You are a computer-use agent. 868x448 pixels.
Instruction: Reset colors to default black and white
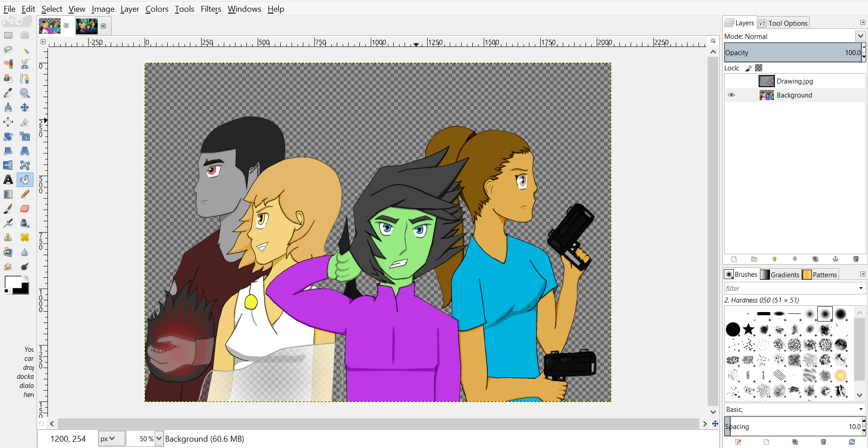point(7,292)
